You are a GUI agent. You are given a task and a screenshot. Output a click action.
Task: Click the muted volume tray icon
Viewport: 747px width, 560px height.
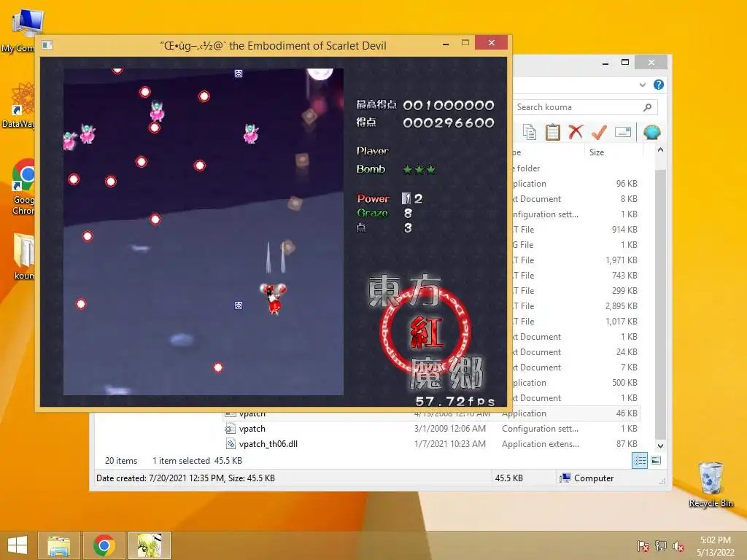point(678,546)
